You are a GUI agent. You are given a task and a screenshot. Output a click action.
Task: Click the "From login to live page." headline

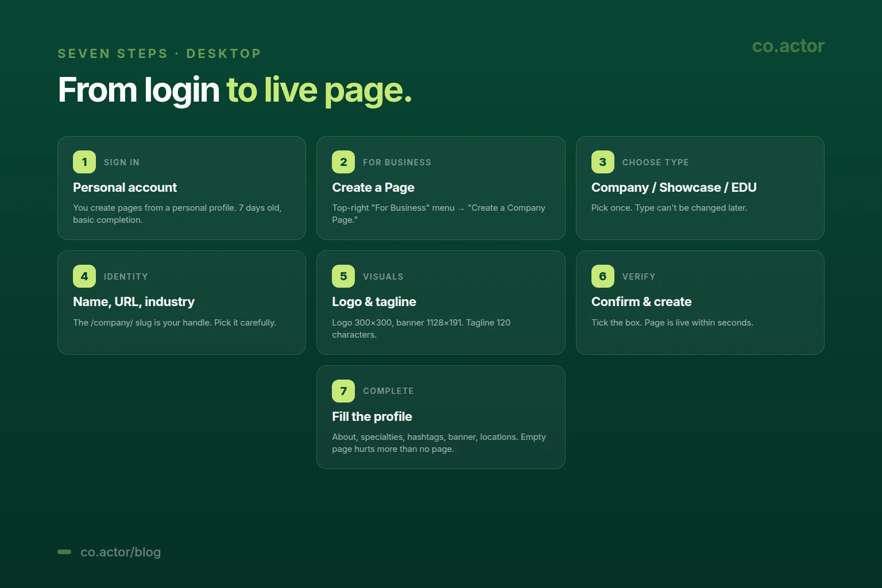[x=235, y=90]
